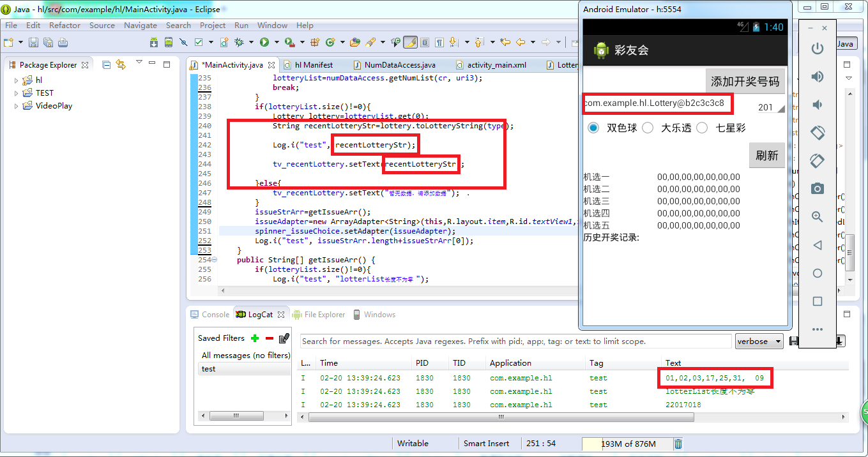Click the emulator power button
The height and width of the screenshot is (457, 868).
[x=818, y=49]
